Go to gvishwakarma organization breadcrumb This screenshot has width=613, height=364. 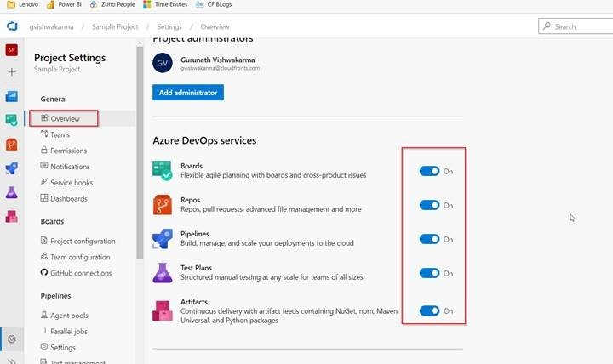pyautogui.click(x=51, y=26)
